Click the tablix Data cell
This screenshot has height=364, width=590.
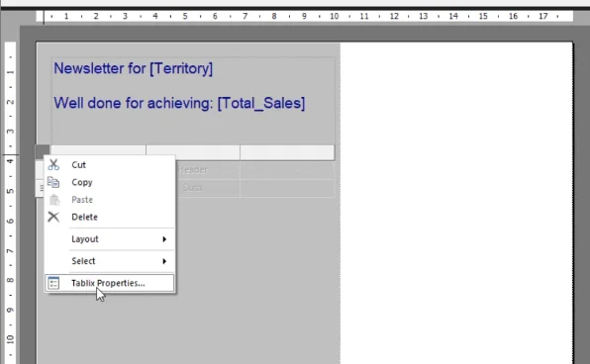pos(207,188)
